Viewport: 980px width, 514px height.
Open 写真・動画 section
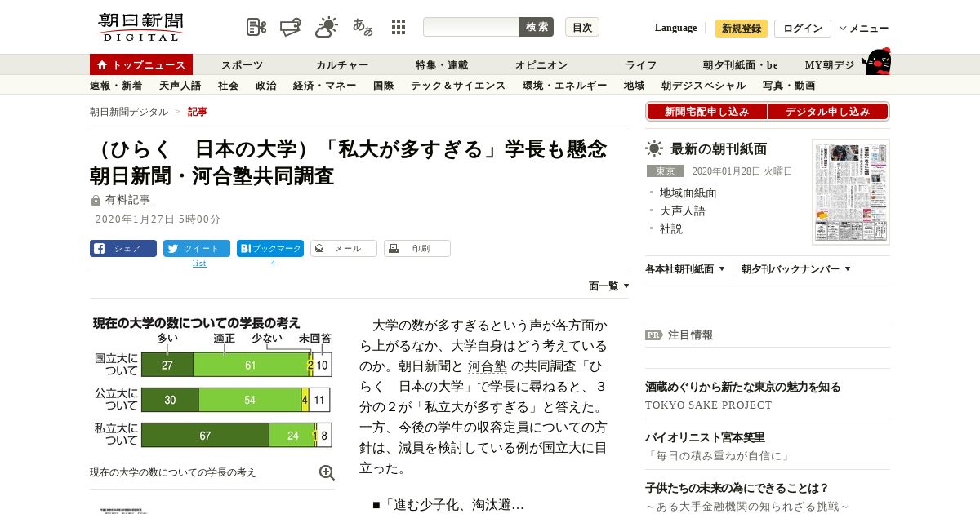tap(788, 86)
